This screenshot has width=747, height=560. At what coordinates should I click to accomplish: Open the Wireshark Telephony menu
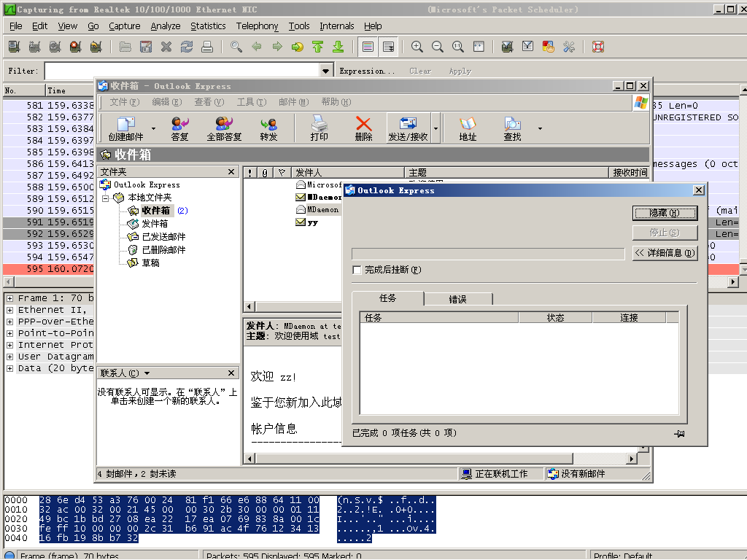257,26
